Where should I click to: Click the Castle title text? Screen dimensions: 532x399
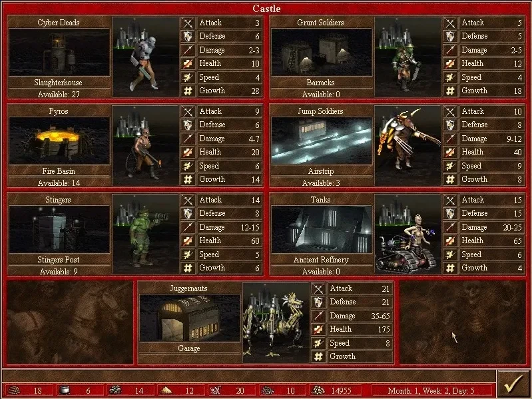point(266,9)
